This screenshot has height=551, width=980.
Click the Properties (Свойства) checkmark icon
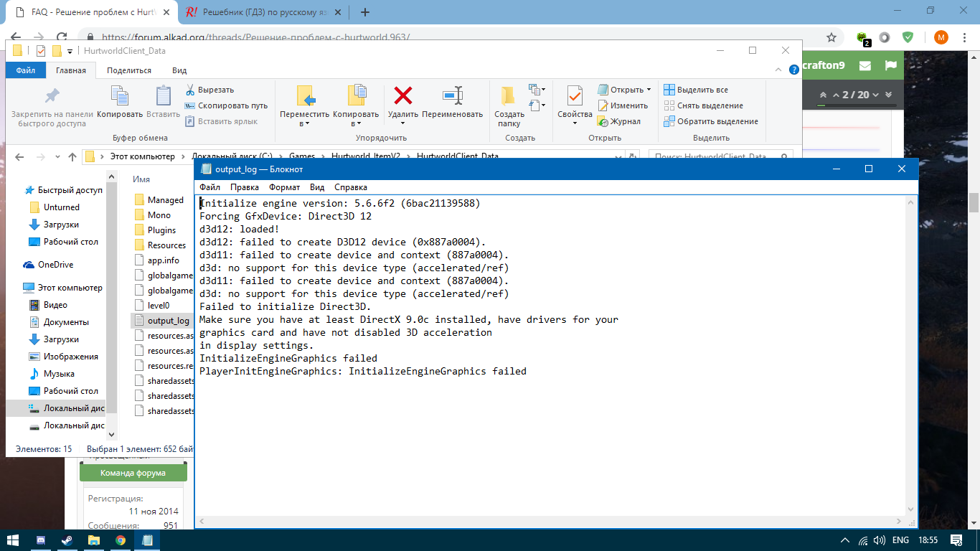click(x=575, y=95)
